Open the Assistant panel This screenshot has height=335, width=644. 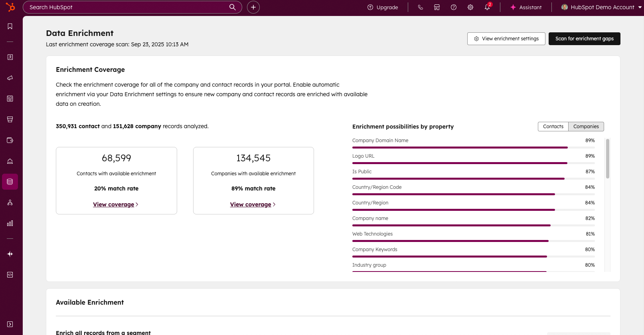tap(526, 7)
